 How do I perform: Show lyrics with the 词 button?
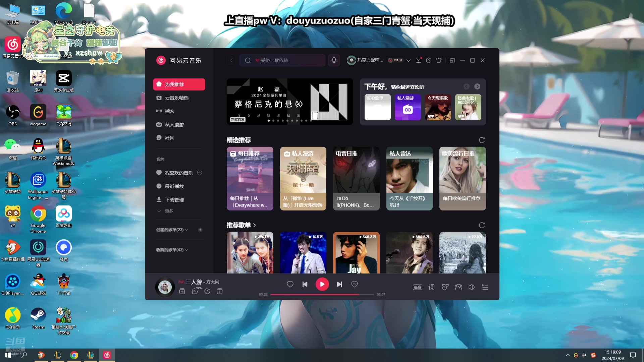[x=432, y=287]
